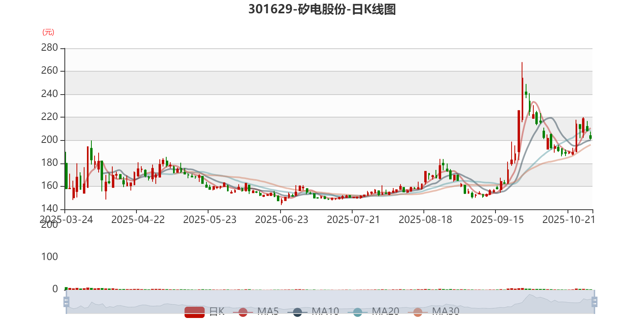This screenshot has height=322, width=644.
Task: Click the 2025-07-21 x-axis date label
Action: [353, 219]
